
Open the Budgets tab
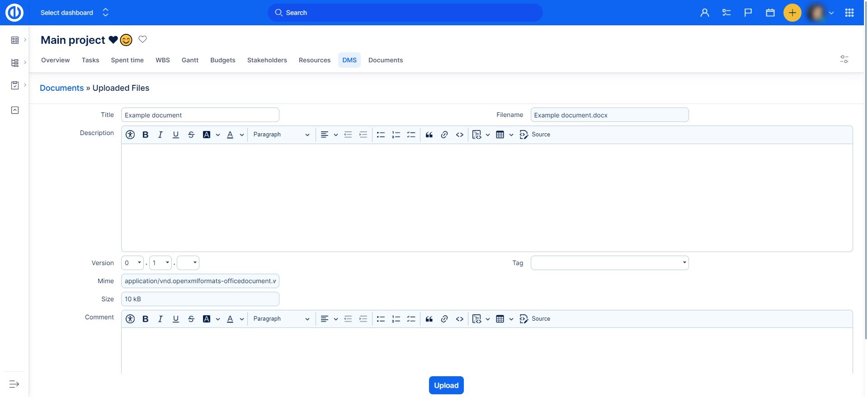pyautogui.click(x=222, y=60)
